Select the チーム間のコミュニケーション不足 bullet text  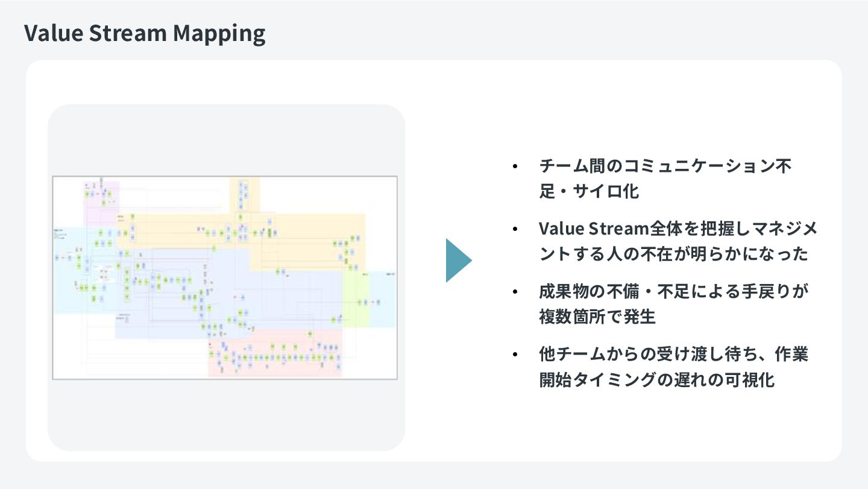pos(665,178)
